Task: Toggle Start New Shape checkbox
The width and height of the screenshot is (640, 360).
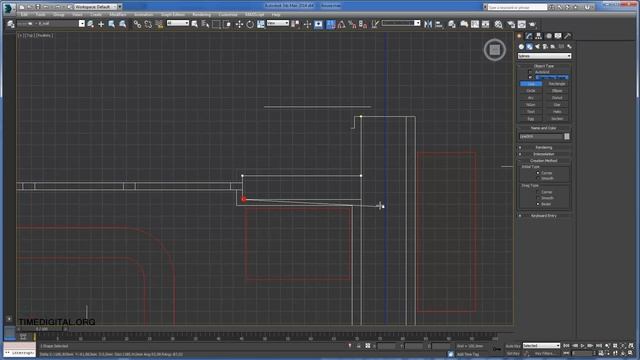Action: tap(531, 77)
